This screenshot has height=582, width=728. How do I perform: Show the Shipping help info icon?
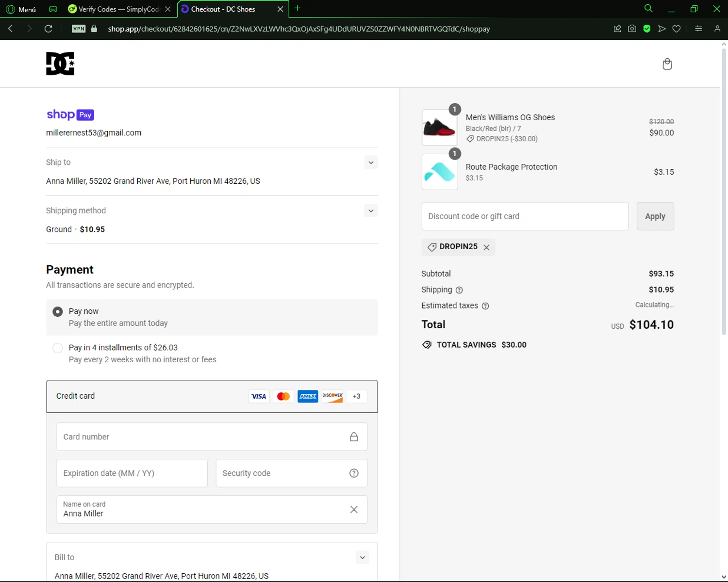click(459, 290)
